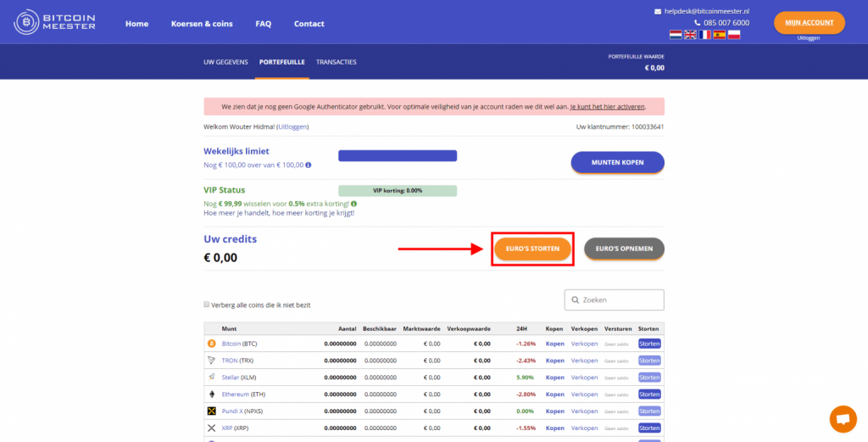Image resolution: width=868 pixels, height=442 pixels.
Task: Click Storten button in the Bitcoin row
Action: coord(649,344)
